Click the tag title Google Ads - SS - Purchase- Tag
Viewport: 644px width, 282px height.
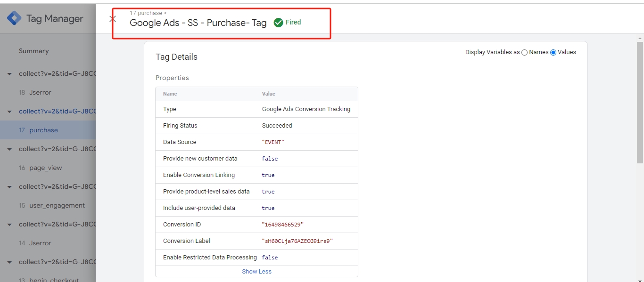click(x=198, y=23)
